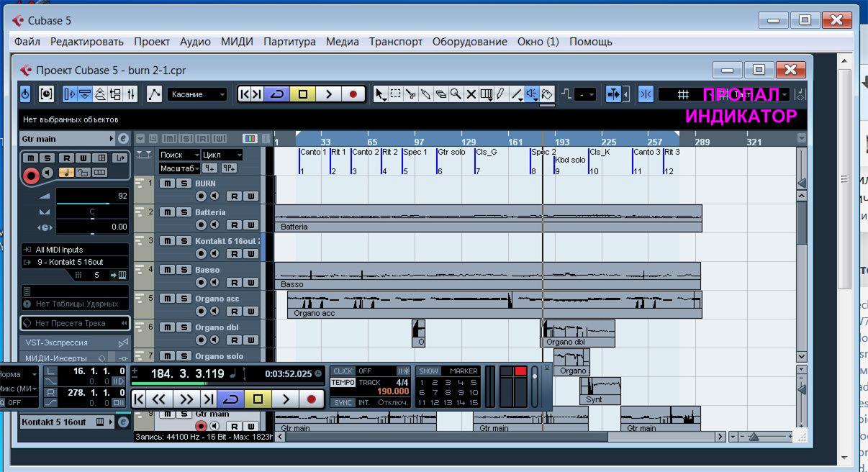This screenshot has width=868, height=472.
Task: Open the Поиск dropdown in track list
Action: 180,155
